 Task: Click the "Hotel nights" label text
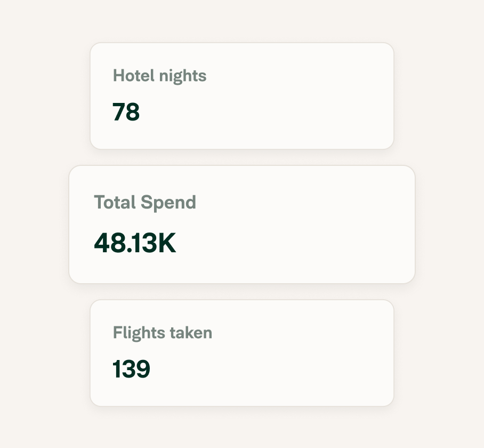159,76
